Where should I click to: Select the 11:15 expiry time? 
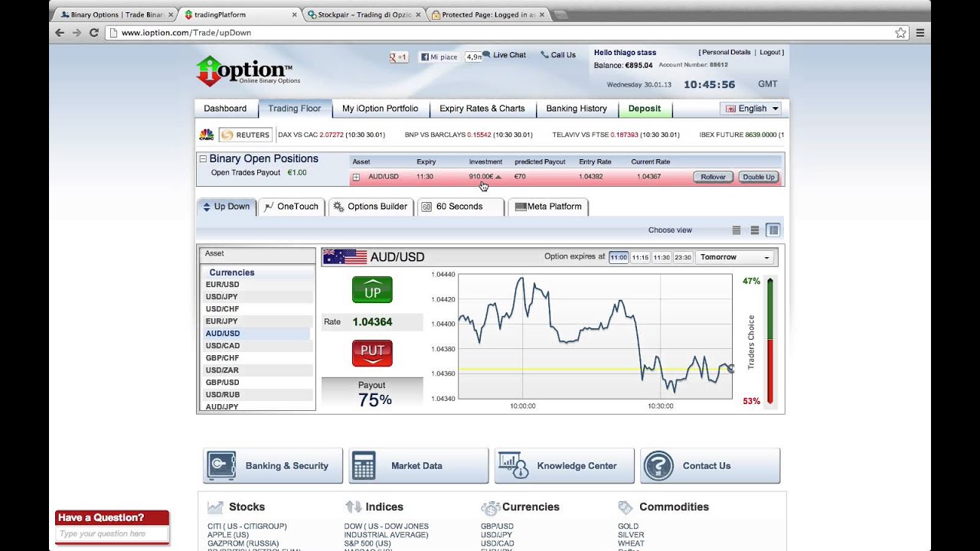pyautogui.click(x=640, y=258)
